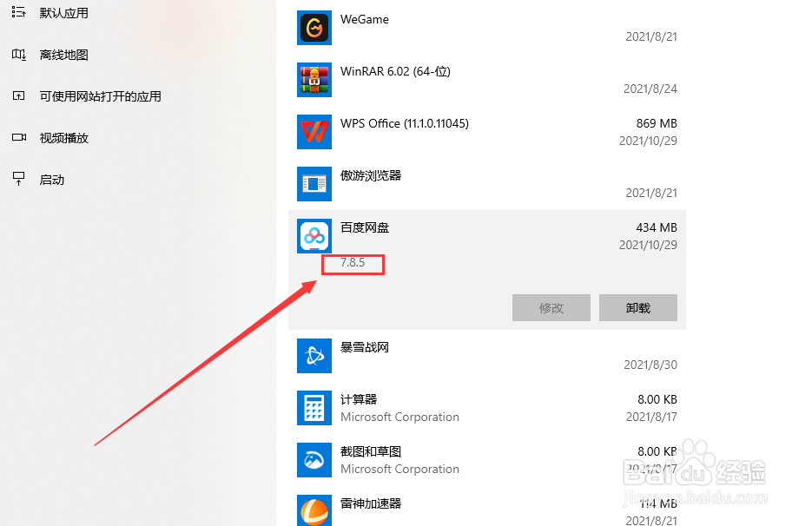
Task: Open 离线地图 settings page
Action: click(63, 55)
